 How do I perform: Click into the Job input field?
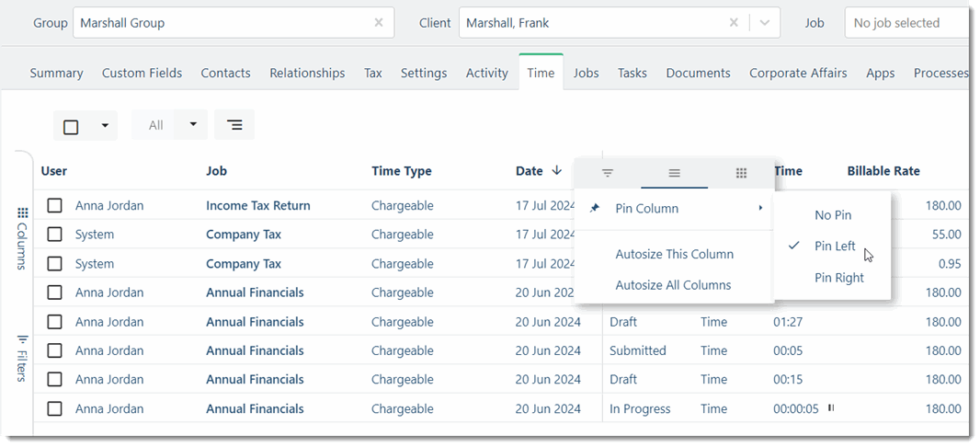[x=906, y=23]
